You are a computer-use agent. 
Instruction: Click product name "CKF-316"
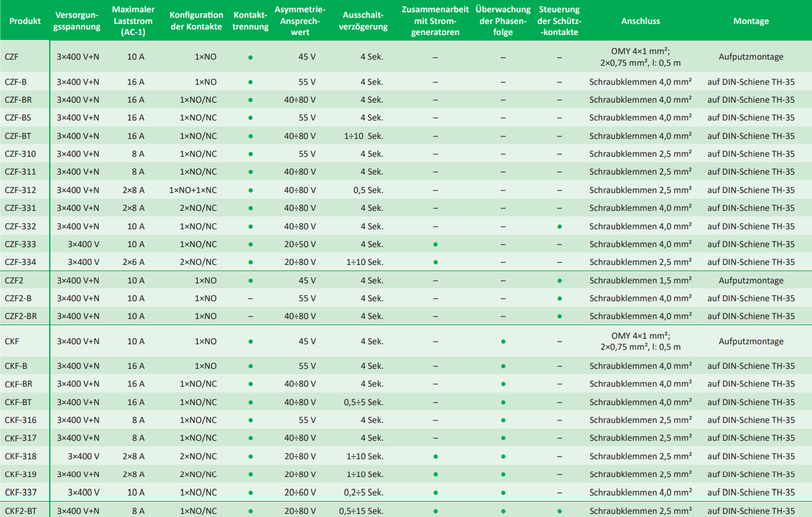click(x=20, y=420)
